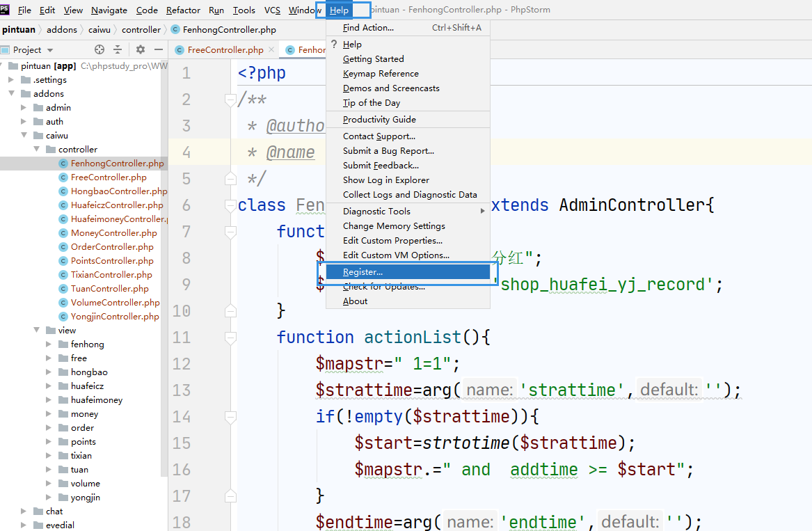Open Keymap Reference
Image resolution: width=812 pixels, height=531 pixels.
pyautogui.click(x=408, y=74)
